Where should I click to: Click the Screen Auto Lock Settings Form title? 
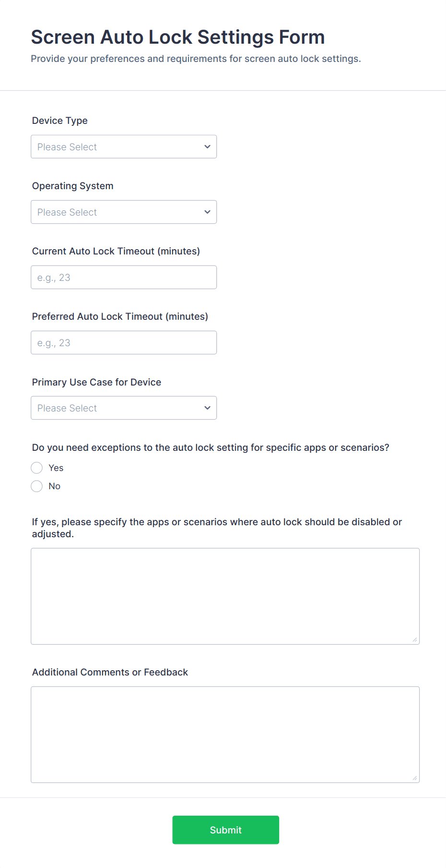(178, 36)
